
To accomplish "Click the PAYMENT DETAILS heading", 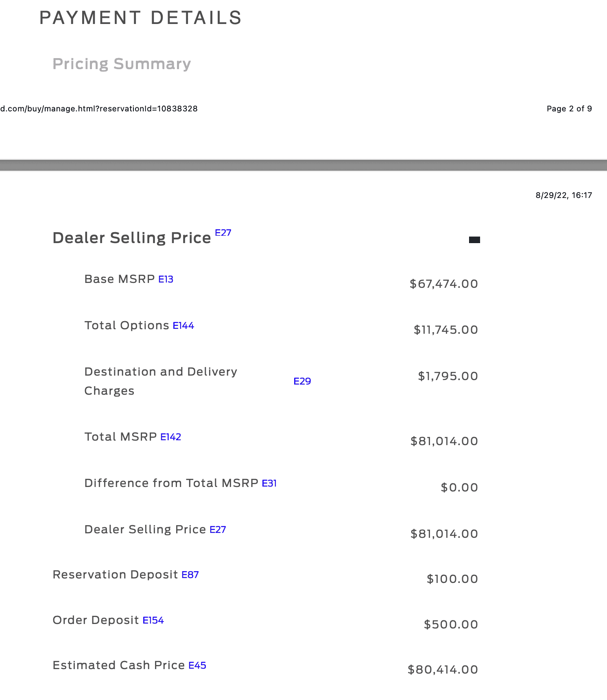I will coord(141,18).
